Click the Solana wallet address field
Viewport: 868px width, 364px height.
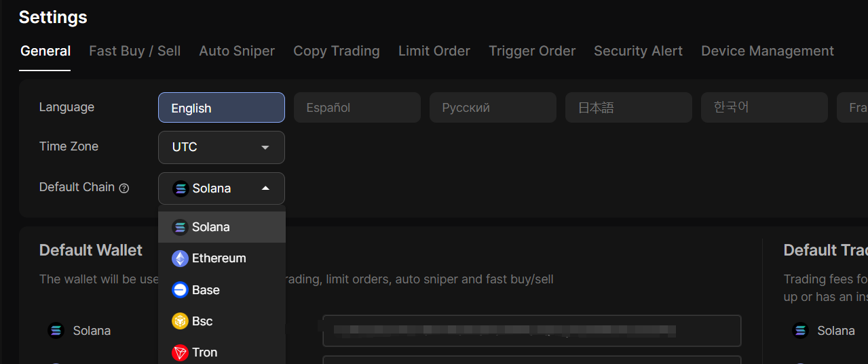531,331
